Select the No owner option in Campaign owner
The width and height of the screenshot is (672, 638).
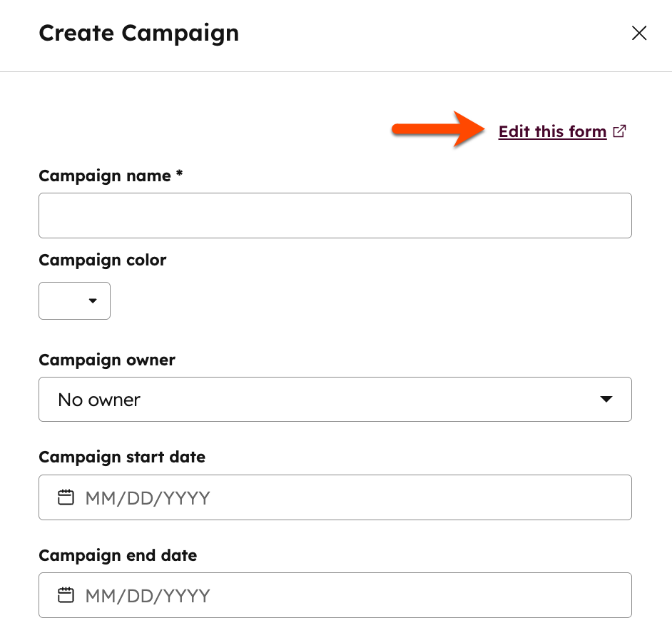[x=98, y=400]
